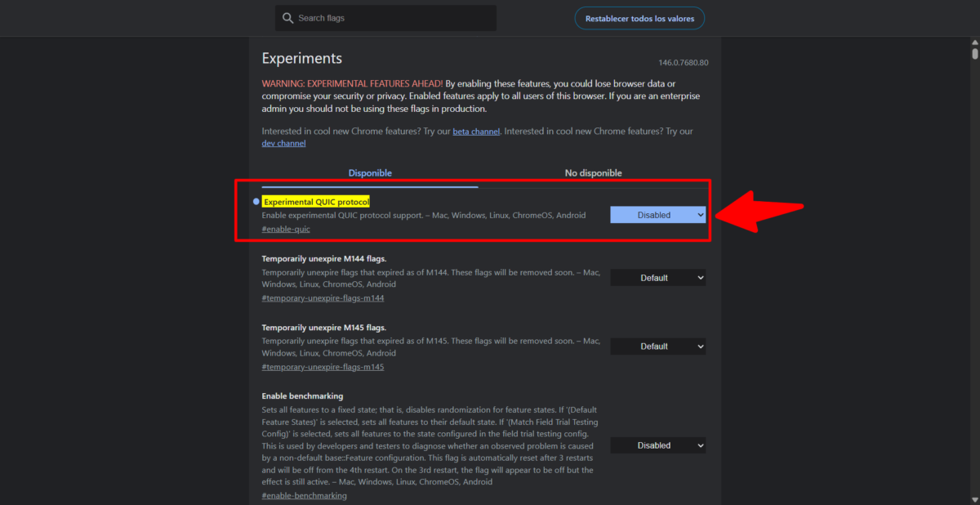
Task: Click the #temporary-unexpire-flags-m144 link
Action: [x=323, y=298]
